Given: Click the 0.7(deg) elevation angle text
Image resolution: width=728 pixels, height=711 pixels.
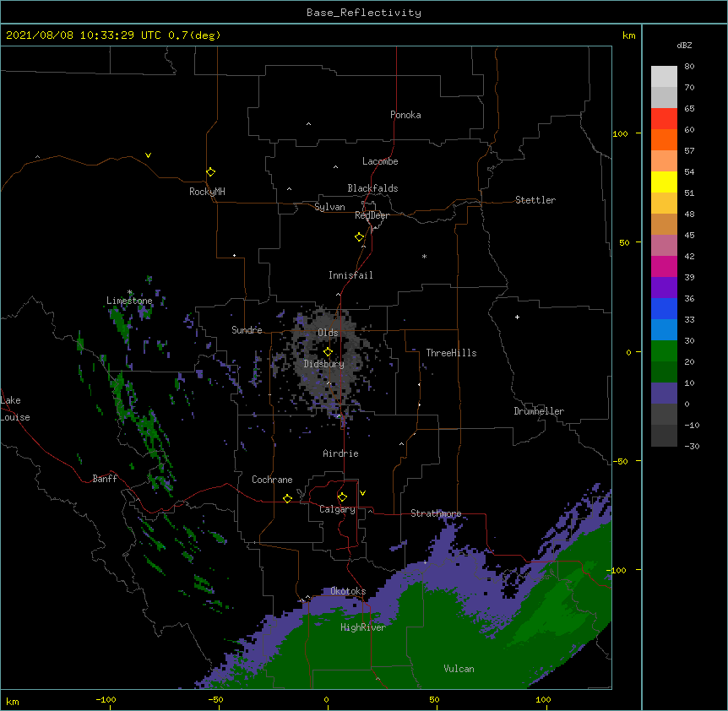Looking at the screenshot, I should click(x=194, y=35).
